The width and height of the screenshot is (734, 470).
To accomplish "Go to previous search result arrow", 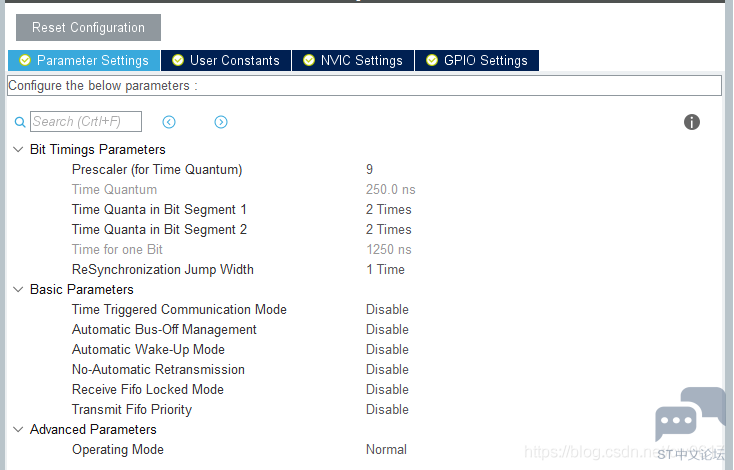I will (x=169, y=122).
